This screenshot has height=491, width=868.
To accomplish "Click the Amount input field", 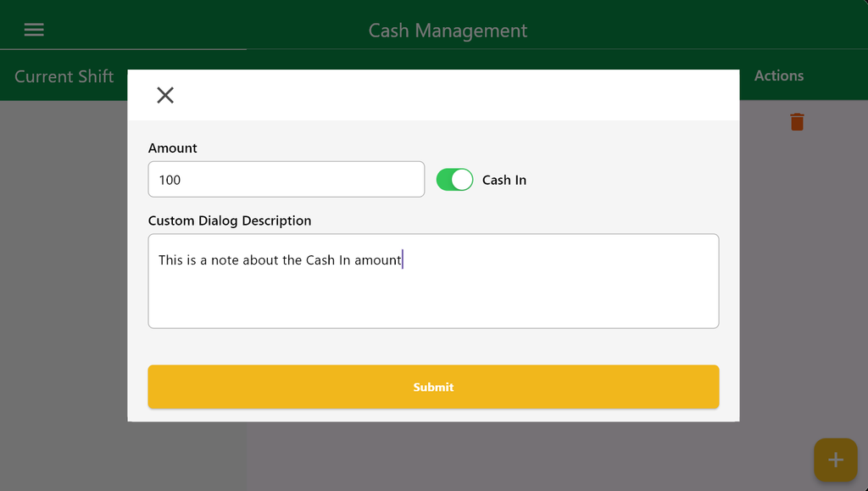I will [x=287, y=179].
